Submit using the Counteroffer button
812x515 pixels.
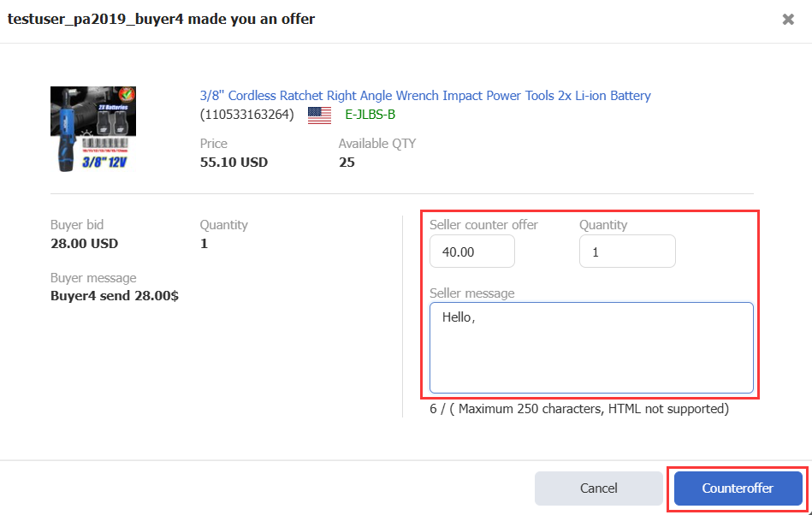[738, 488]
